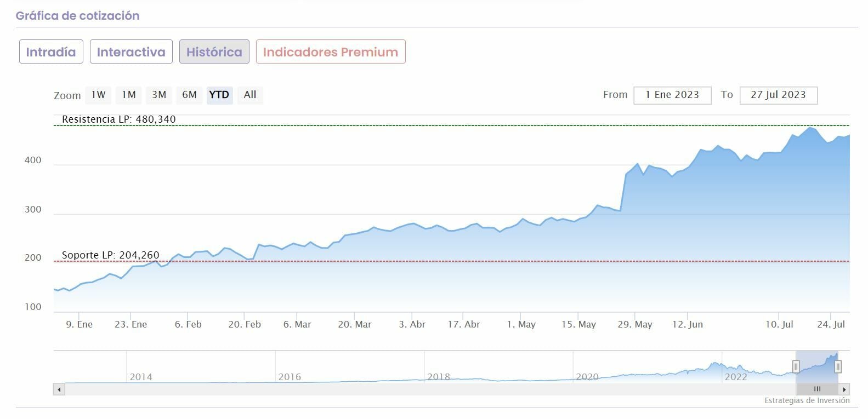Choose the 6M zoom range
Screen dimensions: 868x419
(x=189, y=95)
